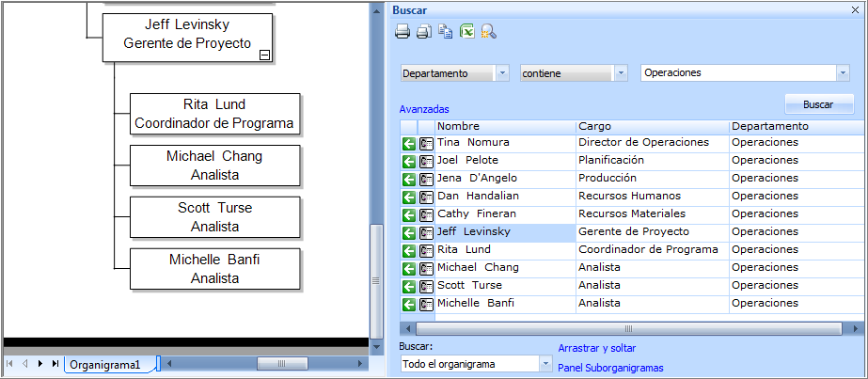Click the results list horizontal scrollbar thumb
Screen dimensions: 868x379
[x=628, y=328]
